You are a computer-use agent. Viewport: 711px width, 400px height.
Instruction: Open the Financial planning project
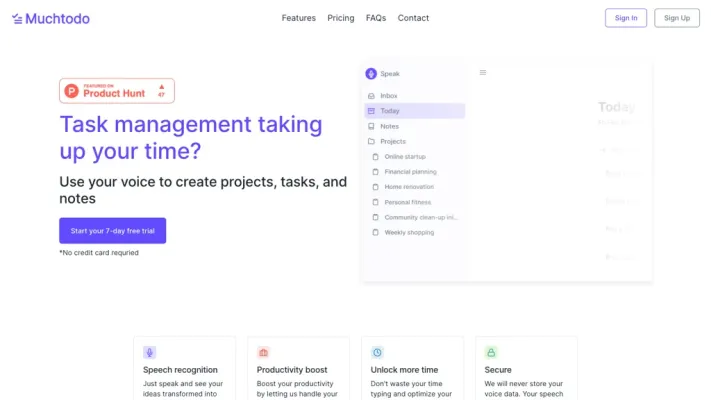(x=410, y=172)
